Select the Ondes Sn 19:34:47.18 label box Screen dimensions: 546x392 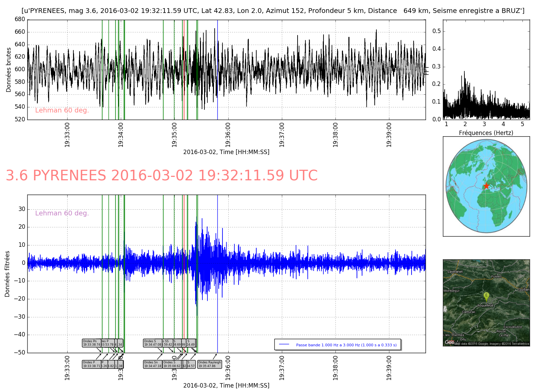pos(152,364)
